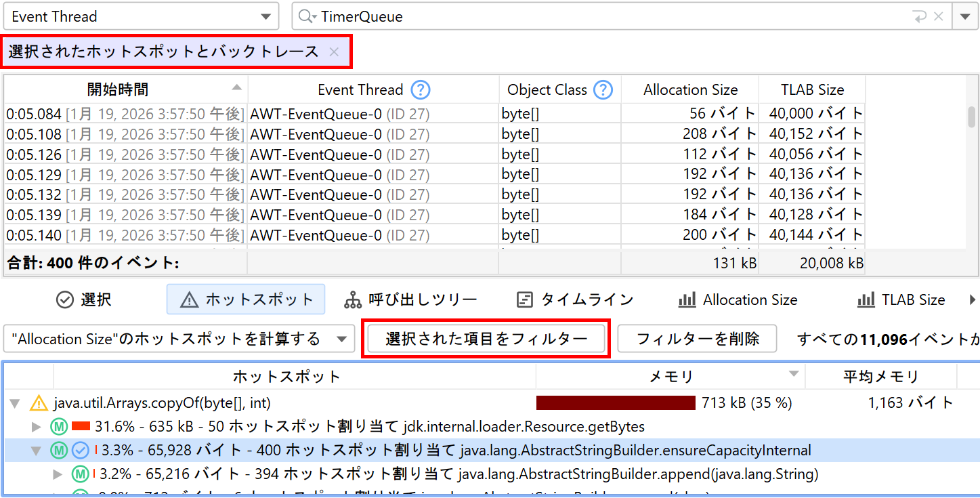
Task: Open help for the Object Class column
Action: point(603,89)
